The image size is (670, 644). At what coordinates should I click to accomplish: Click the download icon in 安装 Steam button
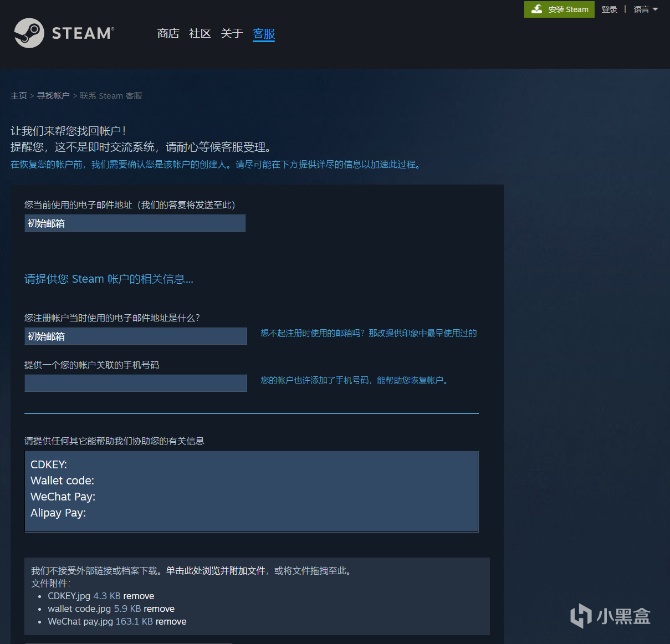(x=536, y=9)
